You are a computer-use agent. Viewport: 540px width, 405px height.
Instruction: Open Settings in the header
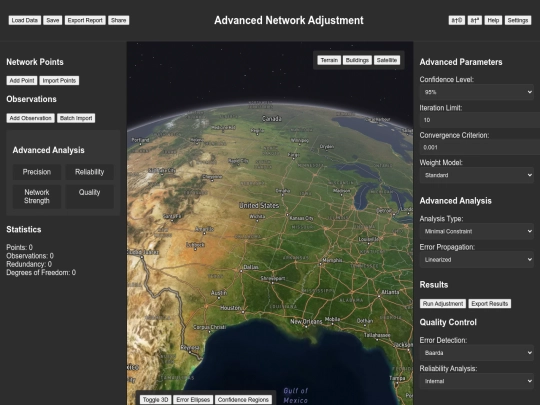[518, 20]
